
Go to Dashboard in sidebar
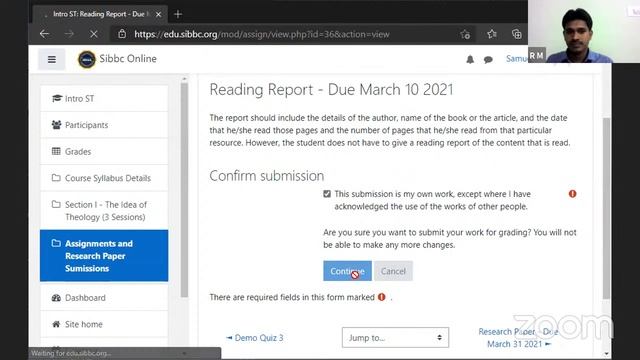104,298
